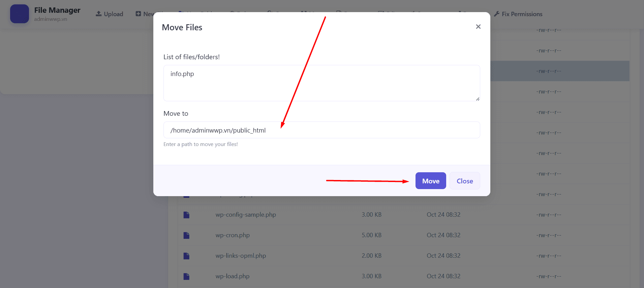Dismiss Move Files dialog with the X icon
644x288 pixels.
click(478, 27)
